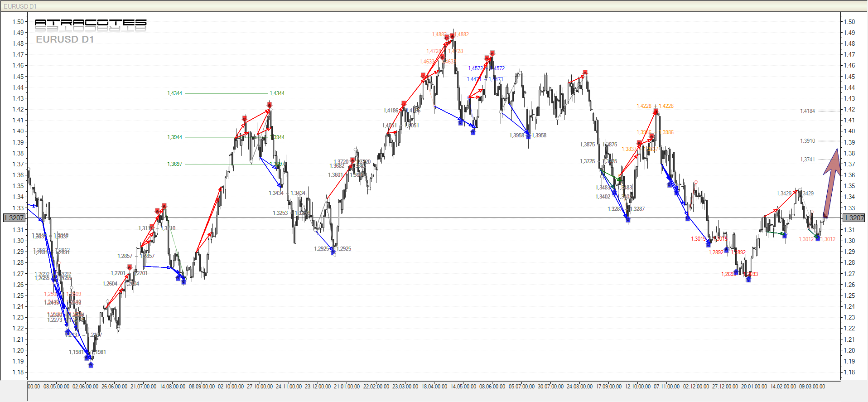Click the 1,4184 target level label
Image resolution: width=868 pixels, height=402 pixels.
(x=807, y=111)
